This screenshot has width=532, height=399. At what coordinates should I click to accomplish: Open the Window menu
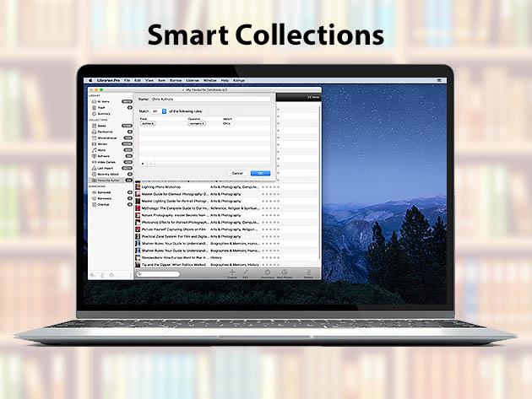[x=209, y=81]
